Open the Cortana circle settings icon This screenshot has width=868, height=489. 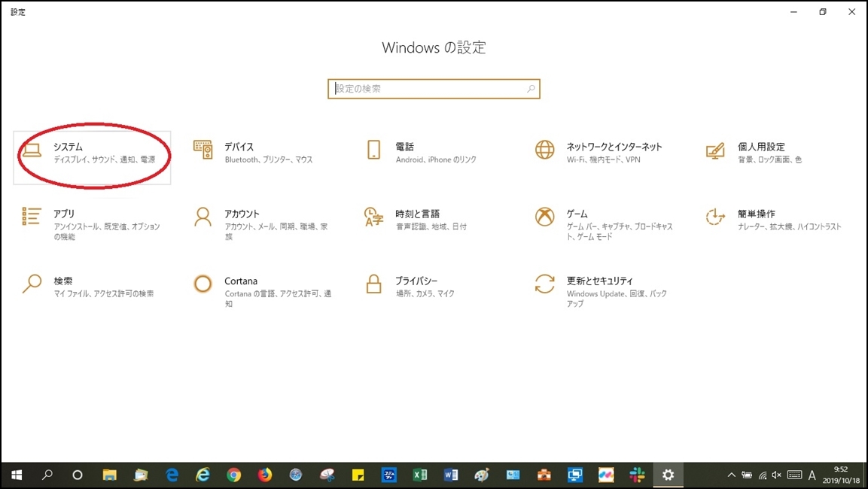point(203,284)
